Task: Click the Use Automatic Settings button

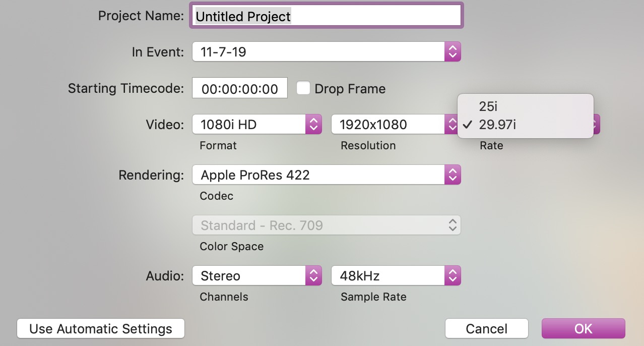Action: [101, 329]
